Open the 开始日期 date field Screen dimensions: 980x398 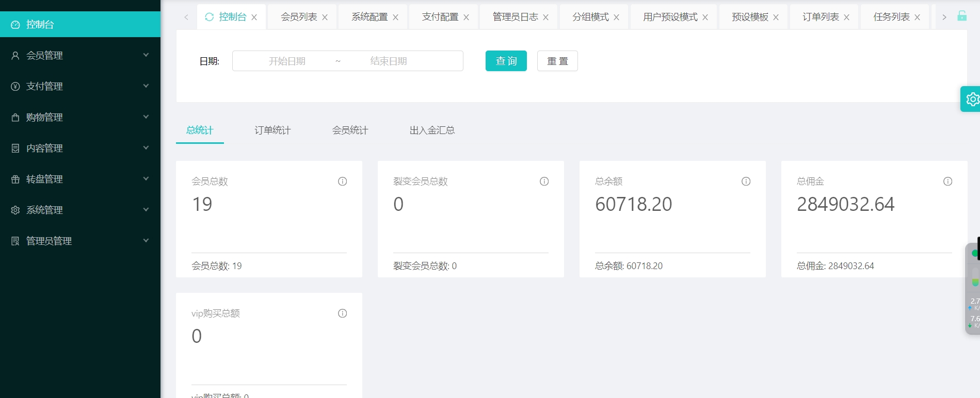(x=287, y=61)
